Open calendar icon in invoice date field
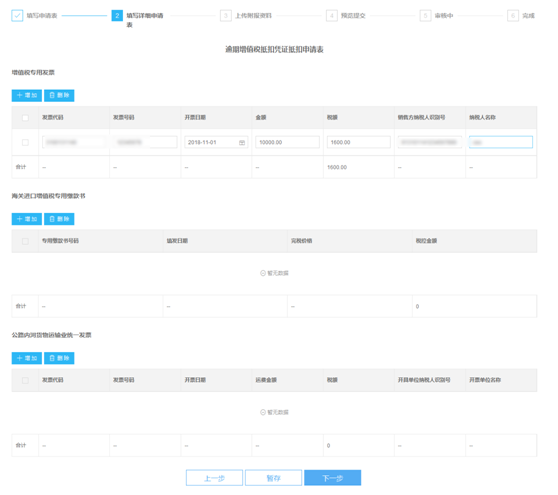The image size is (558, 495). [x=242, y=143]
